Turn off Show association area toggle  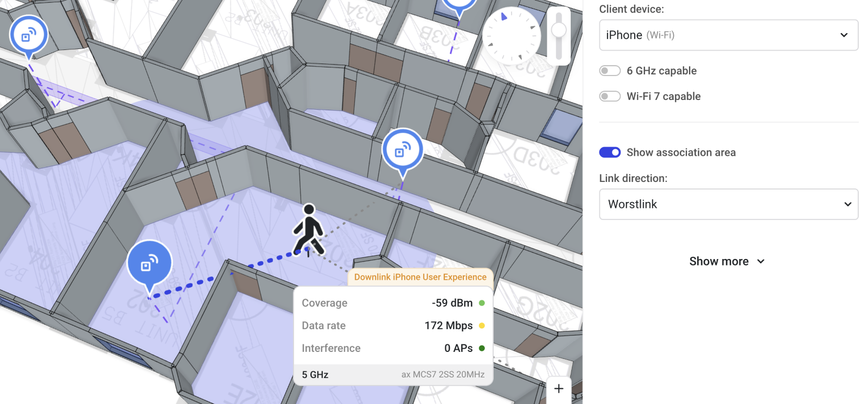click(610, 153)
